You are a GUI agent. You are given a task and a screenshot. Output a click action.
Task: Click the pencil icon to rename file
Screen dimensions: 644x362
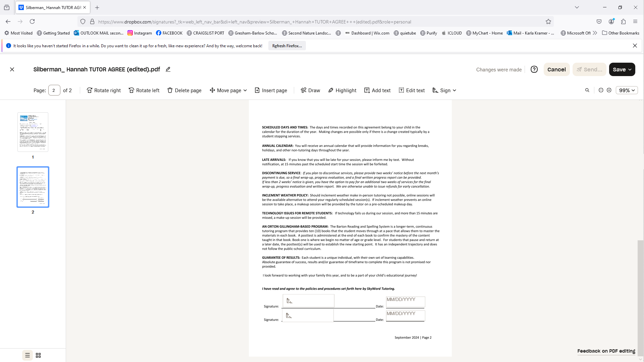pyautogui.click(x=168, y=69)
